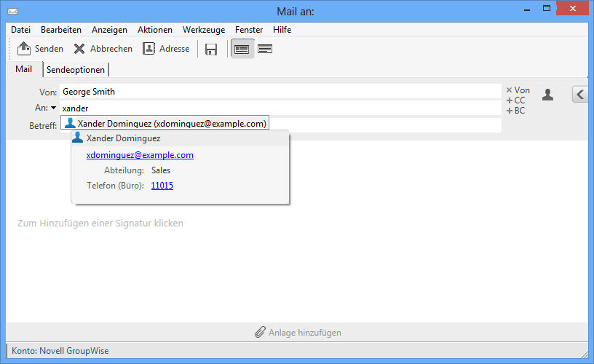Open the Aktionen menu
594x364 pixels.
(x=154, y=30)
